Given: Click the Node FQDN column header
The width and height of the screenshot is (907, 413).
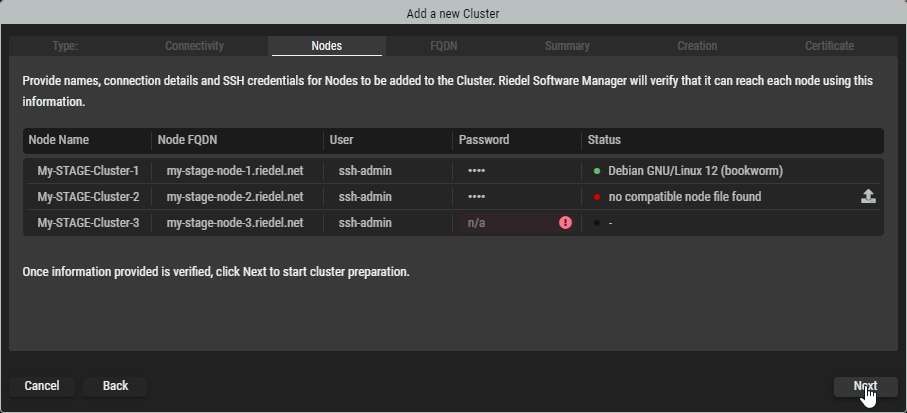Looking at the screenshot, I should tap(189, 140).
